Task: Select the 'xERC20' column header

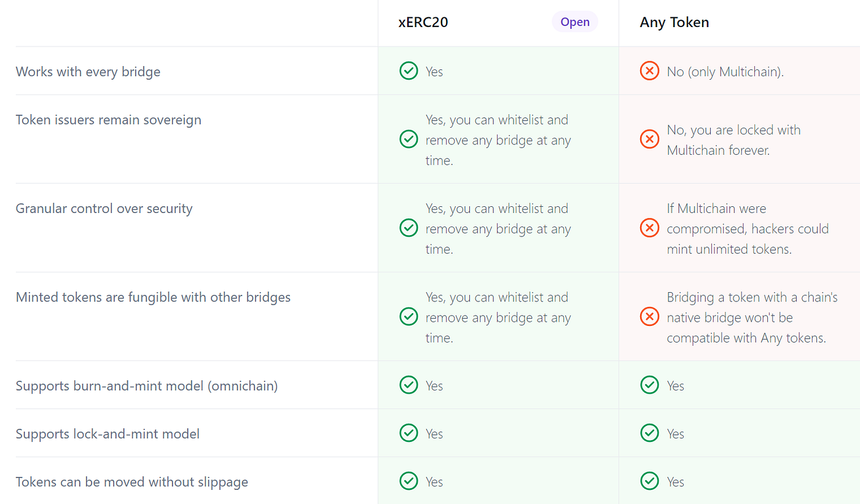Action: (x=423, y=23)
